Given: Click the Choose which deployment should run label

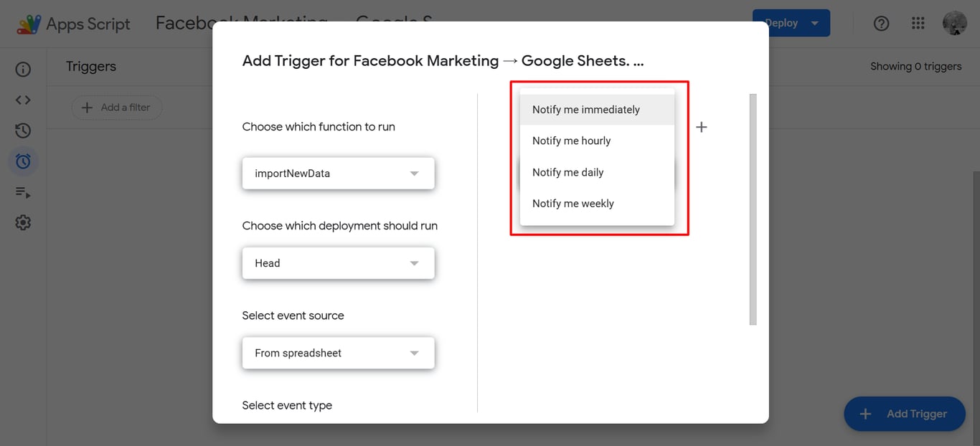Looking at the screenshot, I should tap(340, 226).
